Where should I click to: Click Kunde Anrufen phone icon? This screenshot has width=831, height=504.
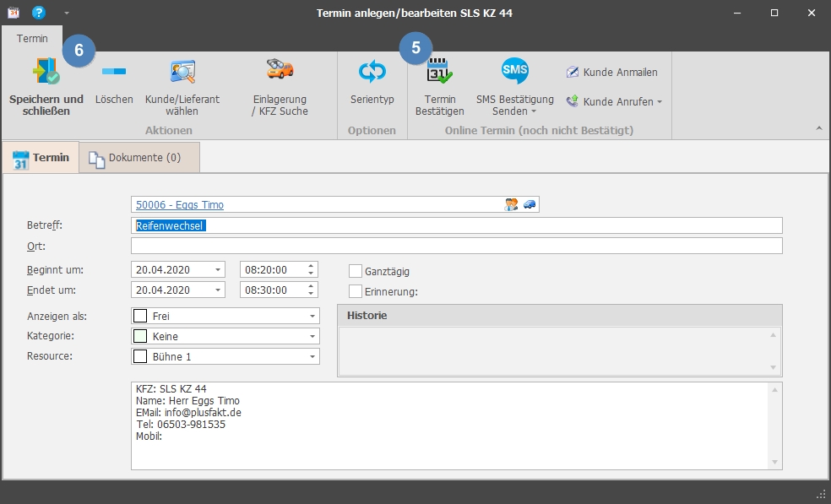[x=572, y=101]
